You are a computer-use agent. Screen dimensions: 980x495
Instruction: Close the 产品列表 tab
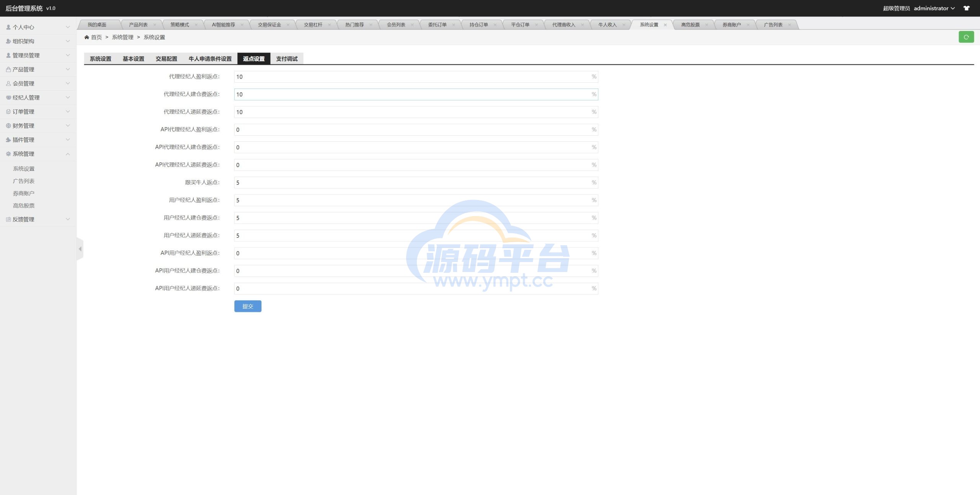click(x=155, y=25)
